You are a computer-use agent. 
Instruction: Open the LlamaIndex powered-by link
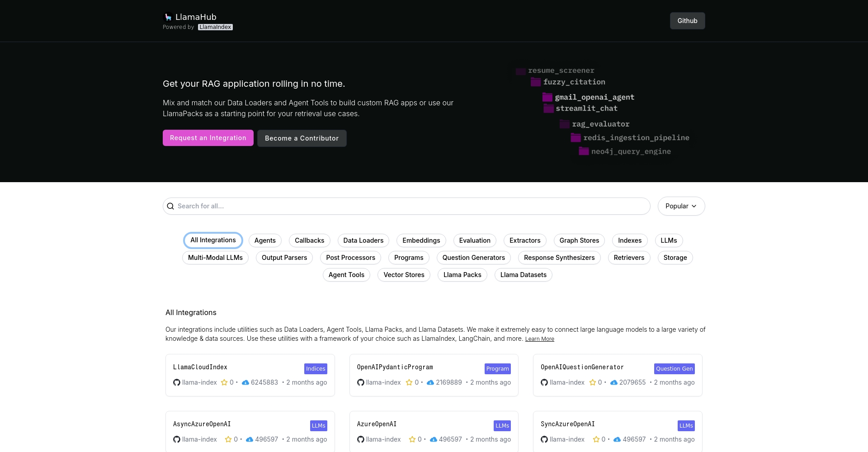click(x=215, y=27)
